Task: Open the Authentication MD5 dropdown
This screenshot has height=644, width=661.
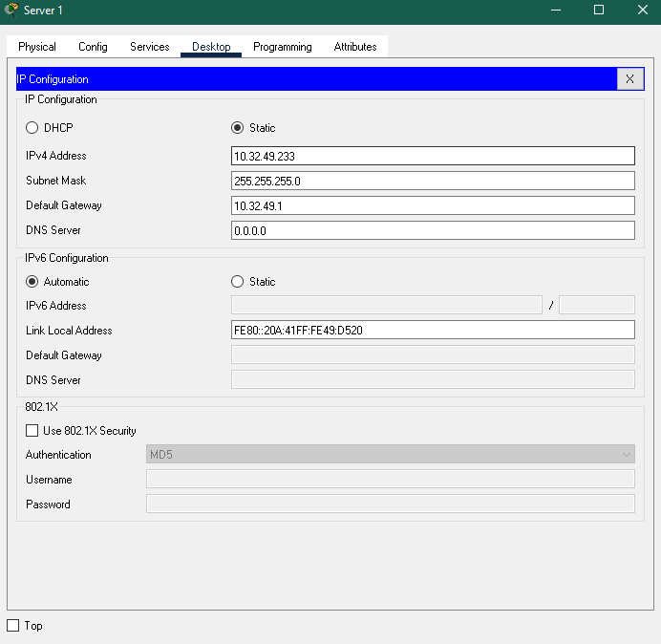Action: coord(391,454)
